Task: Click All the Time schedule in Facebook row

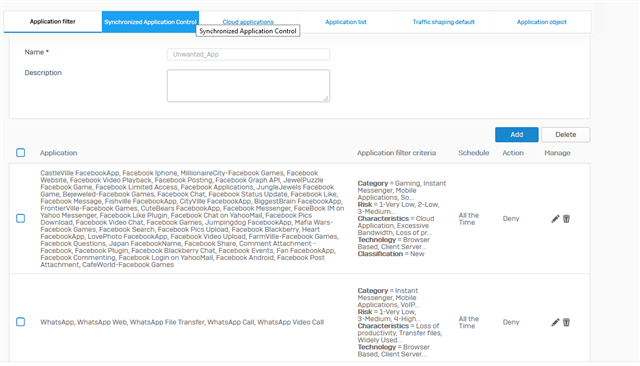Action: pos(469,219)
